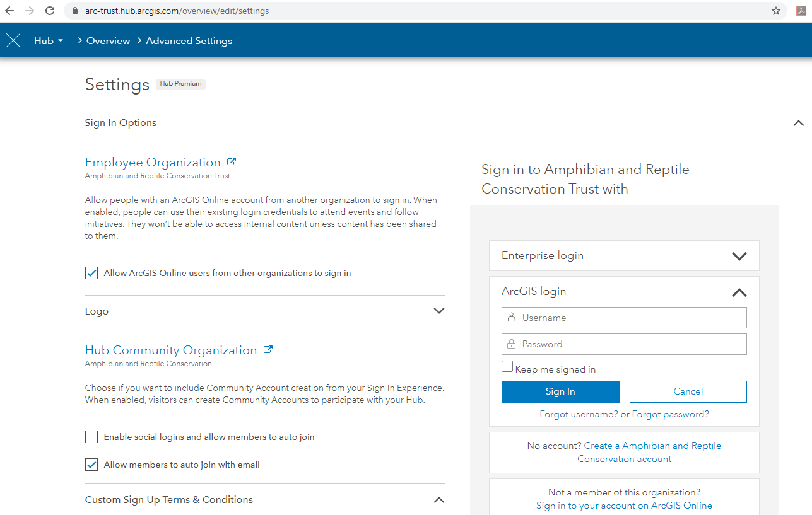Collapse Custom Sign Up Terms & Conditions
This screenshot has width=812, height=515.
[x=439, y=500]
